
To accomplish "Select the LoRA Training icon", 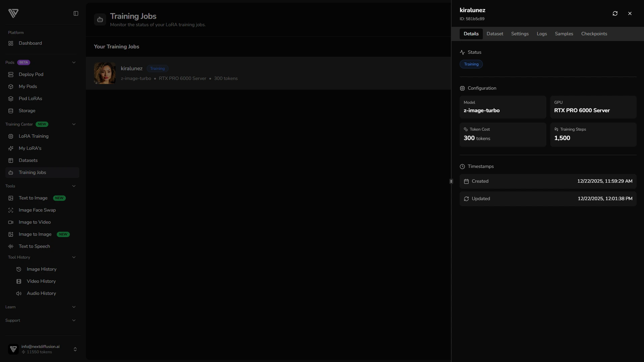I will point(11,136).
